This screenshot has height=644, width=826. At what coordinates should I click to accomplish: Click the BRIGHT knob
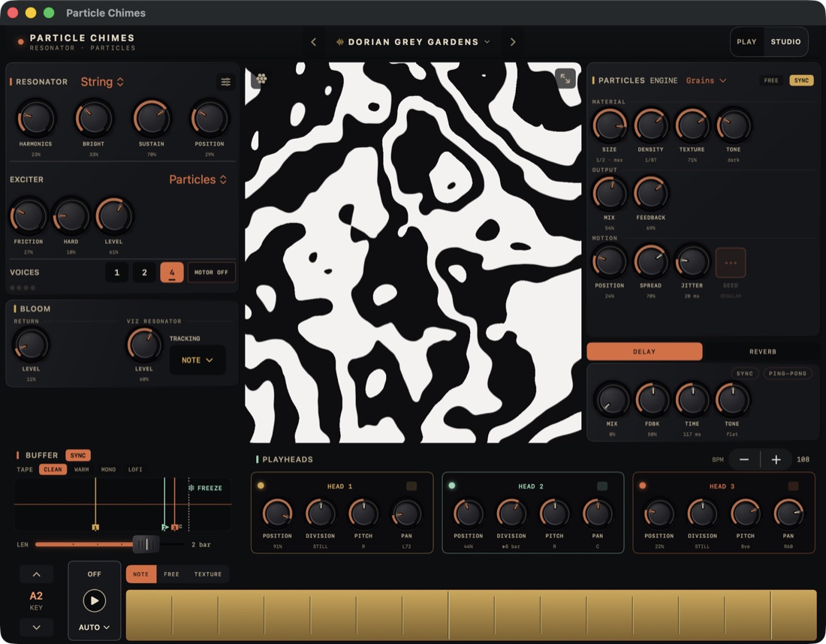(x=94, y=119)
